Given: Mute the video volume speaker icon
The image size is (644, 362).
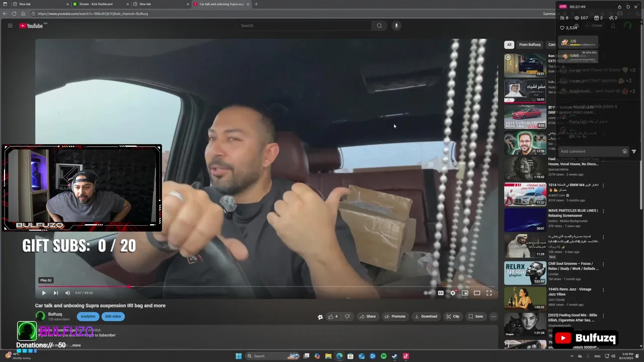Looking at the screenshot, I should point(67,293).
